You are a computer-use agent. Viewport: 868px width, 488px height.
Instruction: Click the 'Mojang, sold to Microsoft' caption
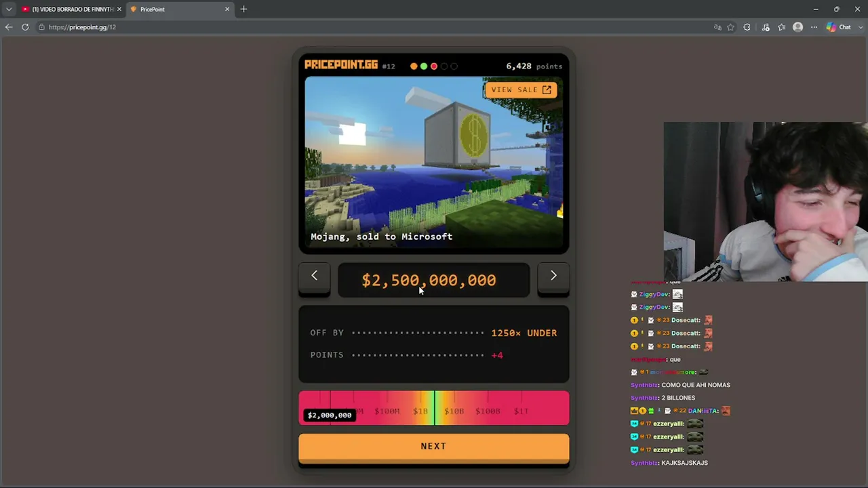click(x=381, y=237)
